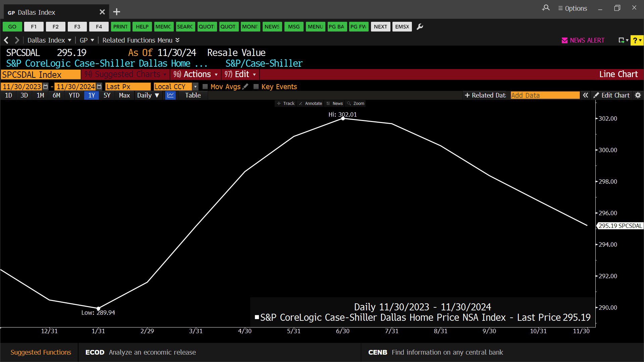This screenshot has width=644, height=362.
Task: Switch to the Table view tab
Action: [x=193, y=95]
